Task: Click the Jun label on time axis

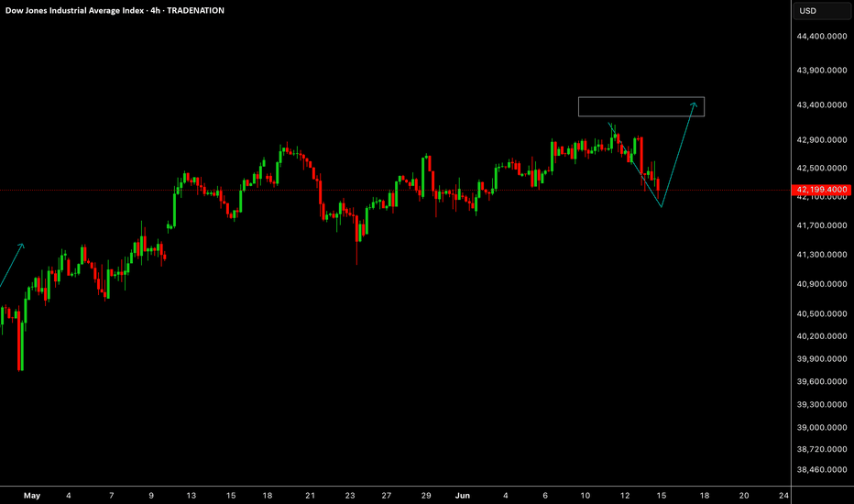Action: point(463,496)
